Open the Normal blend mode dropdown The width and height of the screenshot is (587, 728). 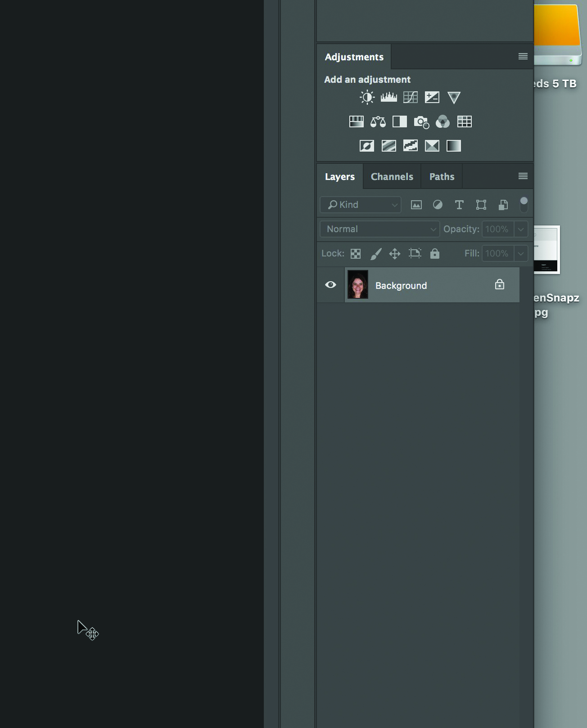pos(379,229)
